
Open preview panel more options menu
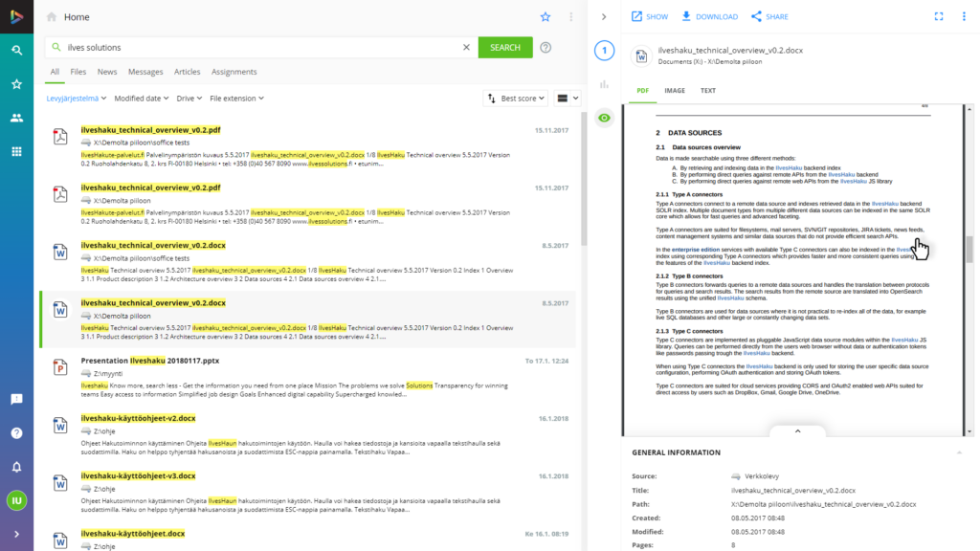pos(964,17)
